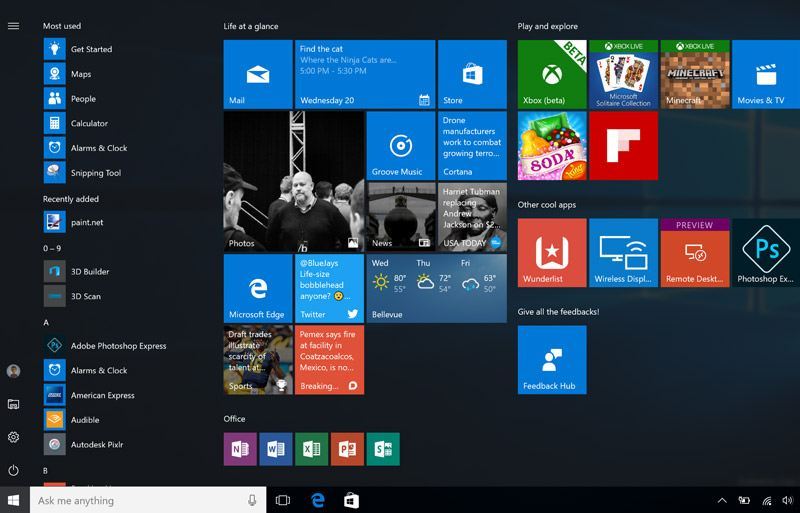Launch Microsoft Edge from the tile
Image resolution: width=800 pixels, height=513 pixels.
tap(257, 288)
